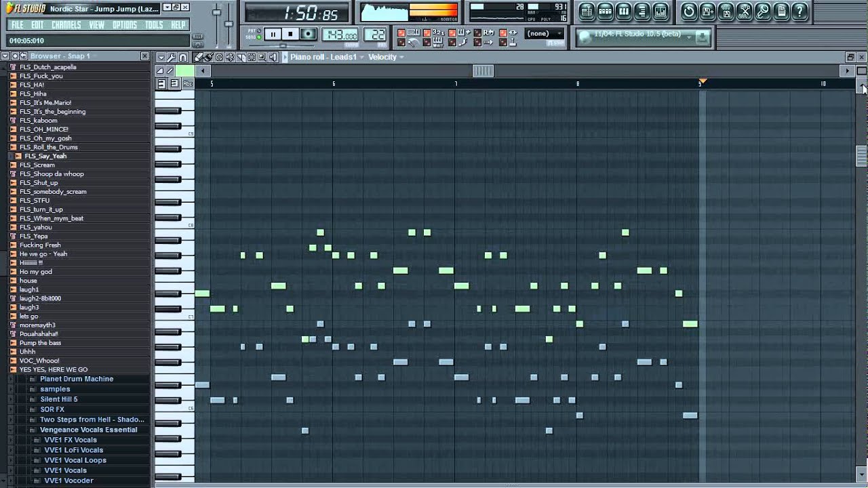Click the Stop button
Image resolution: width=868 pixels, height=488 pixels.
tap(290, 35)
